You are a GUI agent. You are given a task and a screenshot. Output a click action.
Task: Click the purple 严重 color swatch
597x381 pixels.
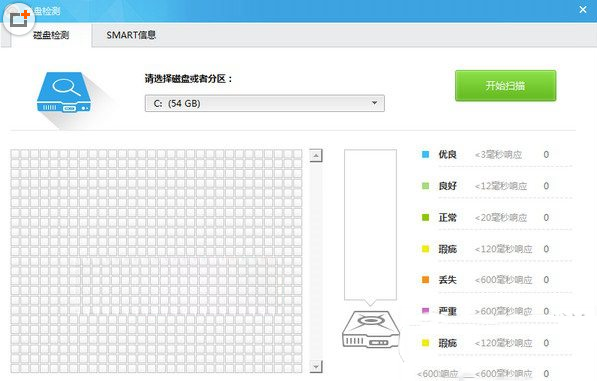pos(426,311)
